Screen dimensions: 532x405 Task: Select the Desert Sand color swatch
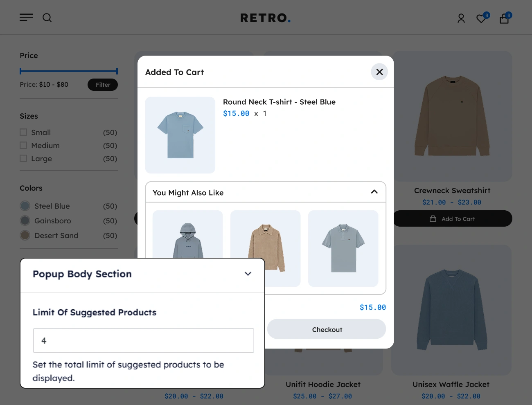[x=25, y=235]
